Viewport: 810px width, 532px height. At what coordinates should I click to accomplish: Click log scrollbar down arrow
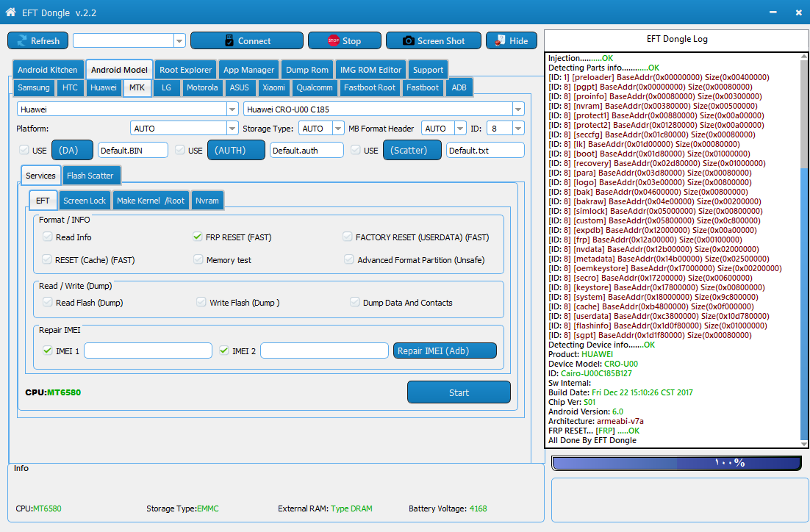(x=804, y=444)
